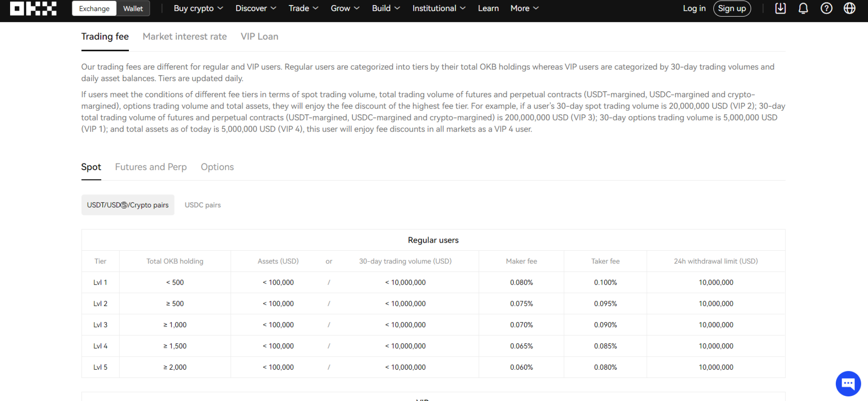Switch to Wallet mode
868x401 pixels.
133,8
